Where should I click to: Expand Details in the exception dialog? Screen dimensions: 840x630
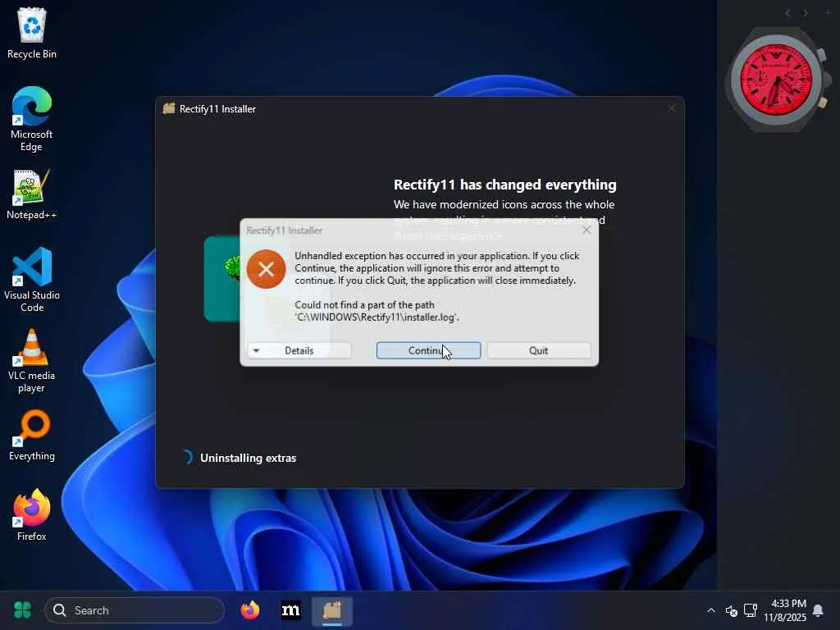(x=299, y=350)
